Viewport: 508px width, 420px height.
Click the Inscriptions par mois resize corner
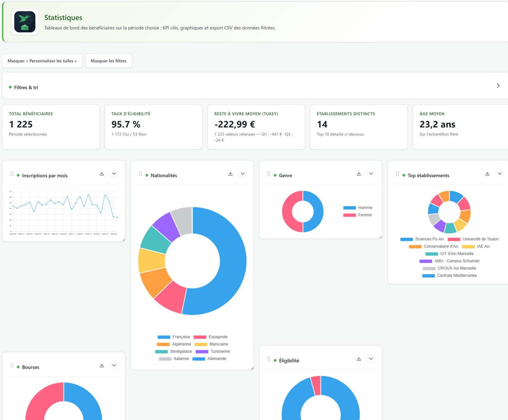pos(123,240)
